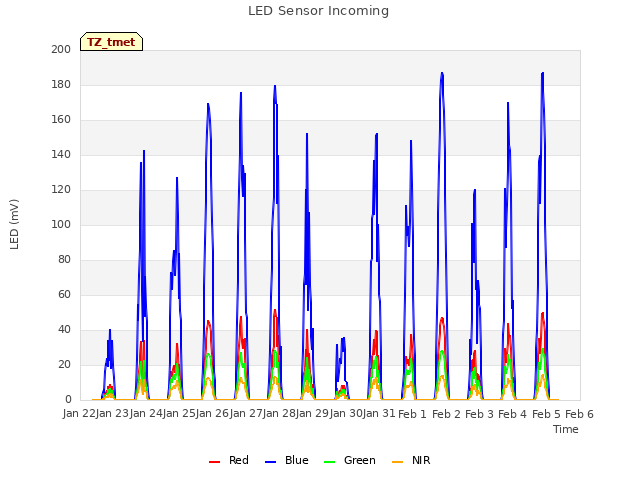This screenshot has width=640, height=480.
Task: Click the Feb 3 x-axis date label
Action: coord(479,414)
